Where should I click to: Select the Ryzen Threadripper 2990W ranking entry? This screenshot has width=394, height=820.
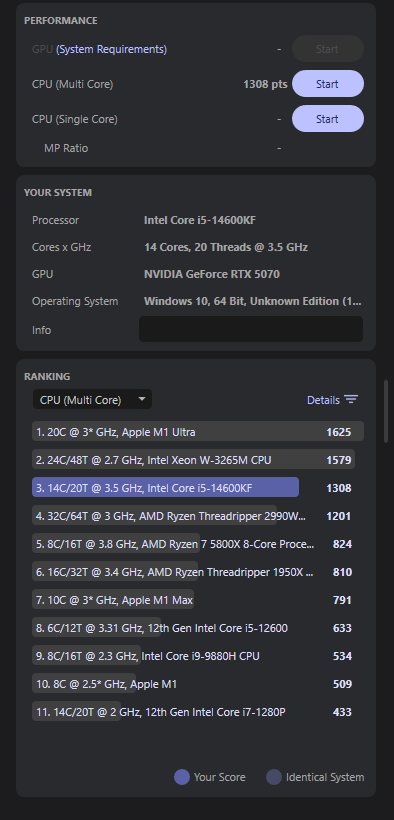198,516
